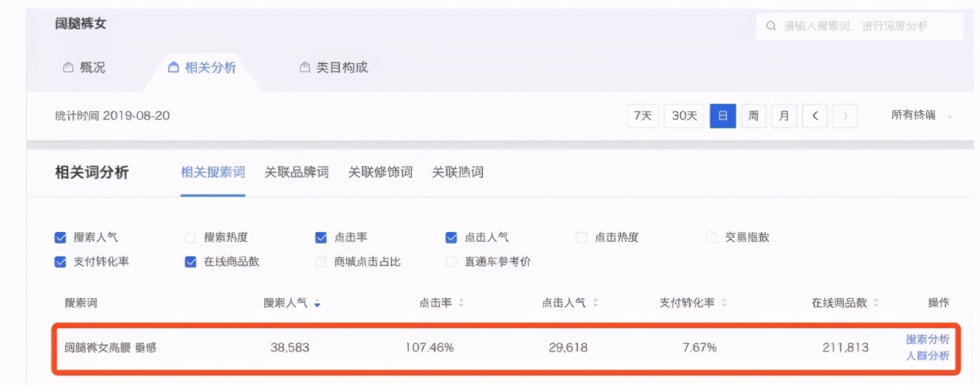Click the 类目构成 tab icon

point(305,68)
